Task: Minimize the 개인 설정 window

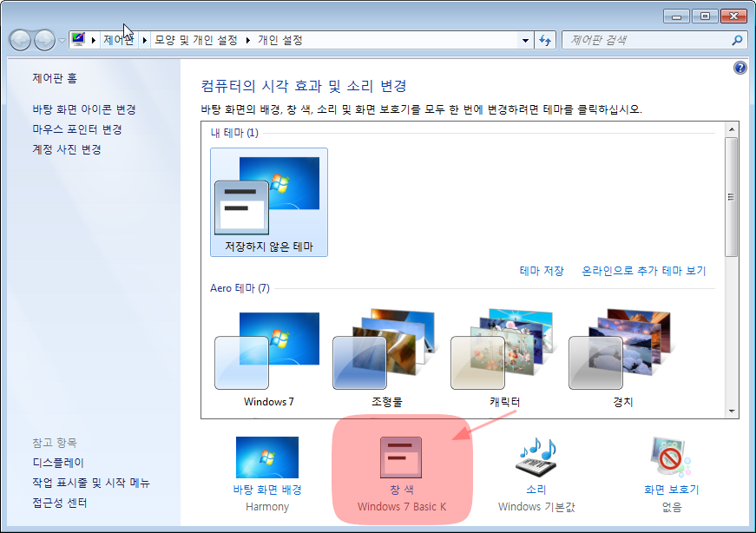Action: 676,16
